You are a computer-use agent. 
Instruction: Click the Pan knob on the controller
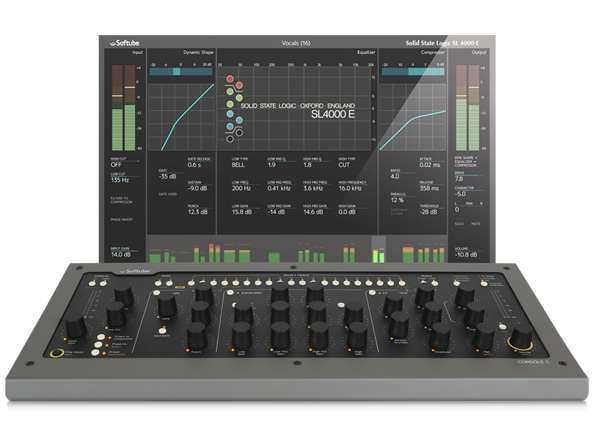(484, 336)
